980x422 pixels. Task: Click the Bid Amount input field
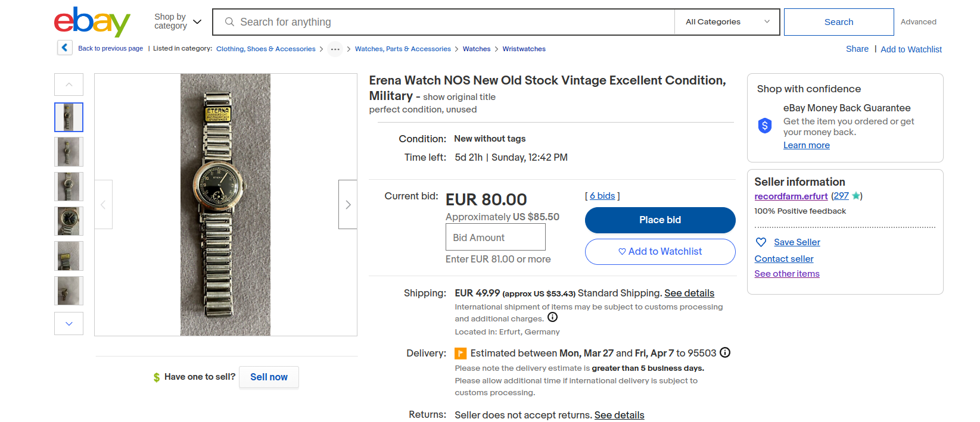(495, 237)
